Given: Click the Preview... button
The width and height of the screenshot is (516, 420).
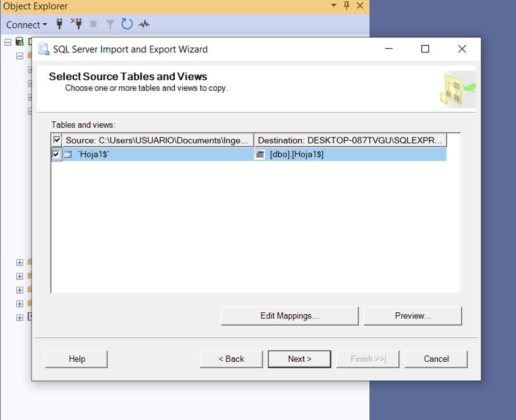Looking at the screenshot, I should 413,316.
